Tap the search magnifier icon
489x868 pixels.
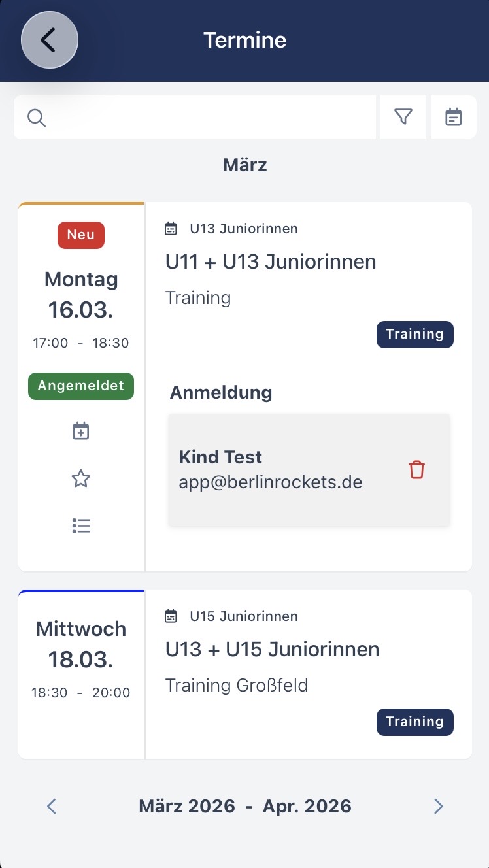[x=37, y=118]
